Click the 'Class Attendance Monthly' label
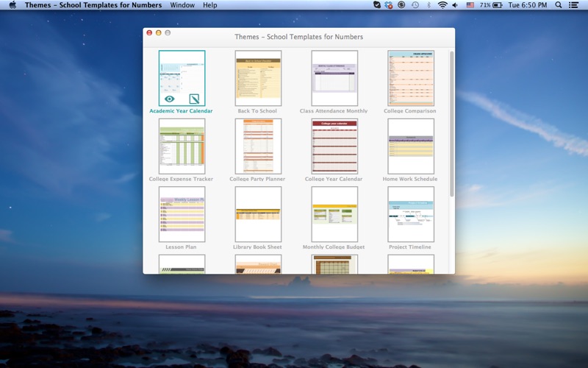588x368 pixels. 334,111
